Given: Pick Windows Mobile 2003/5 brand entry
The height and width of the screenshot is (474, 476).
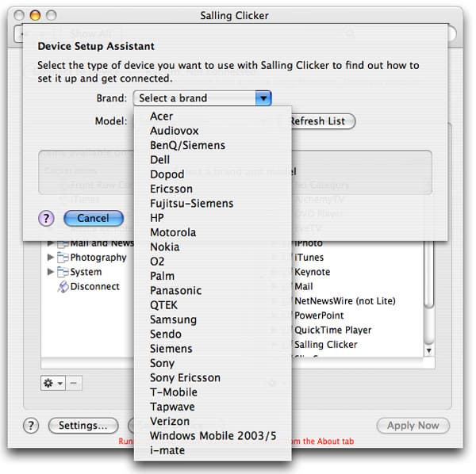Looking at the screenshot, I should 213,436.
